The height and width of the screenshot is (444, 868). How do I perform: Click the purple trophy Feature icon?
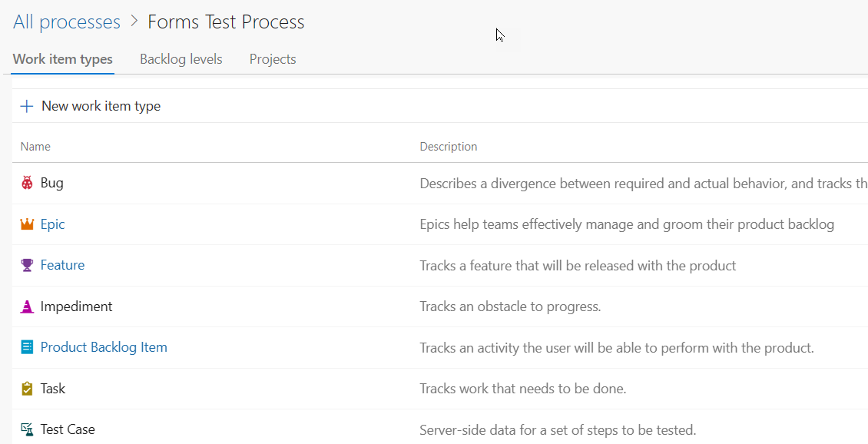27,265
